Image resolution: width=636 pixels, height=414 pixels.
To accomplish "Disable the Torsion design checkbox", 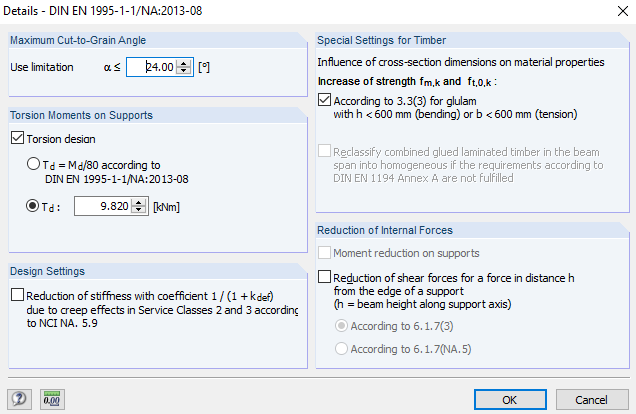I will [18, 139].
